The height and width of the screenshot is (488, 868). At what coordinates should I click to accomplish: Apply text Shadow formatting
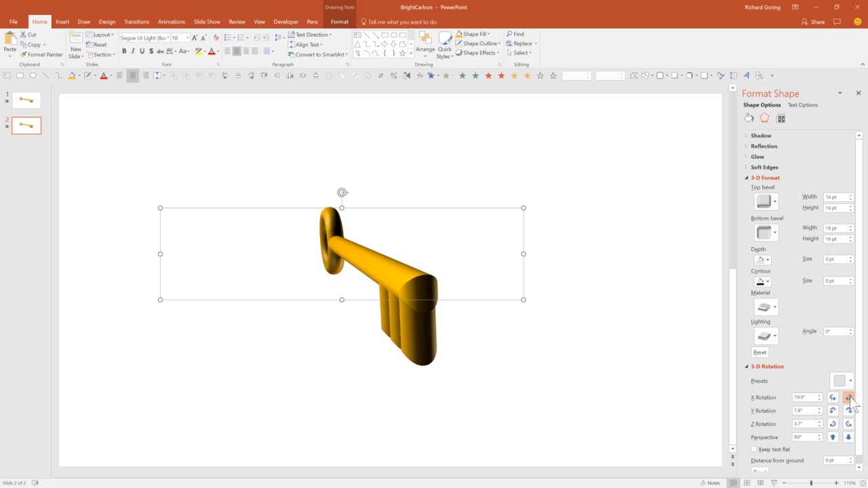click(151, 52)
